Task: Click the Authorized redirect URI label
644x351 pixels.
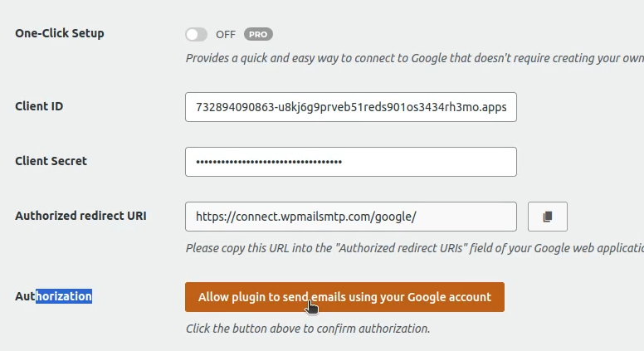Action: [x=80, y=216]
